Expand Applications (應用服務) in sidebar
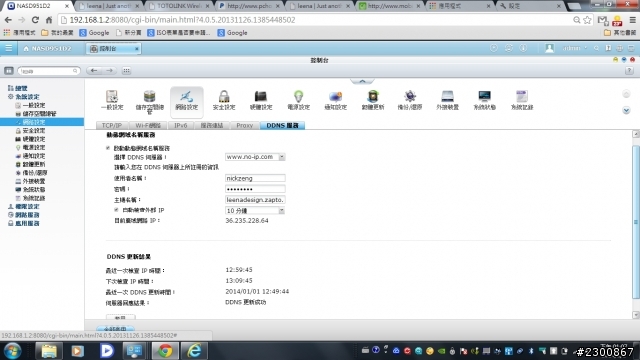The height and width of the screenshot is (360, 640). [x=24, y=223]
